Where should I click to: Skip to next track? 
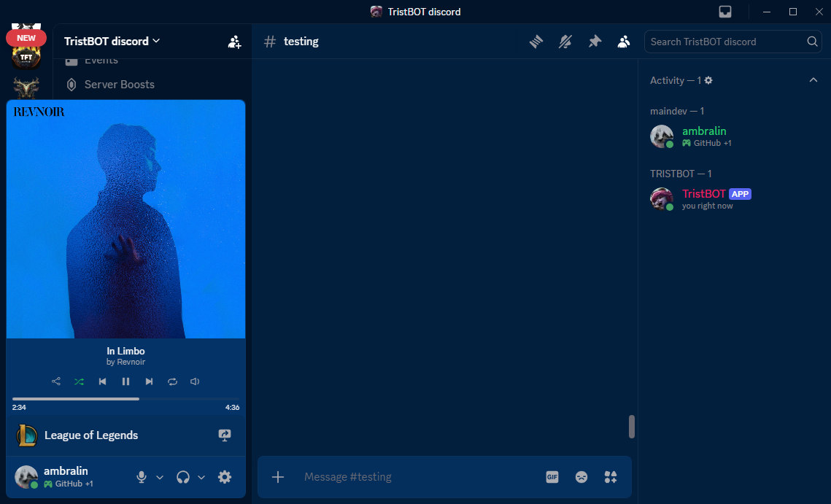click(149, 381)
